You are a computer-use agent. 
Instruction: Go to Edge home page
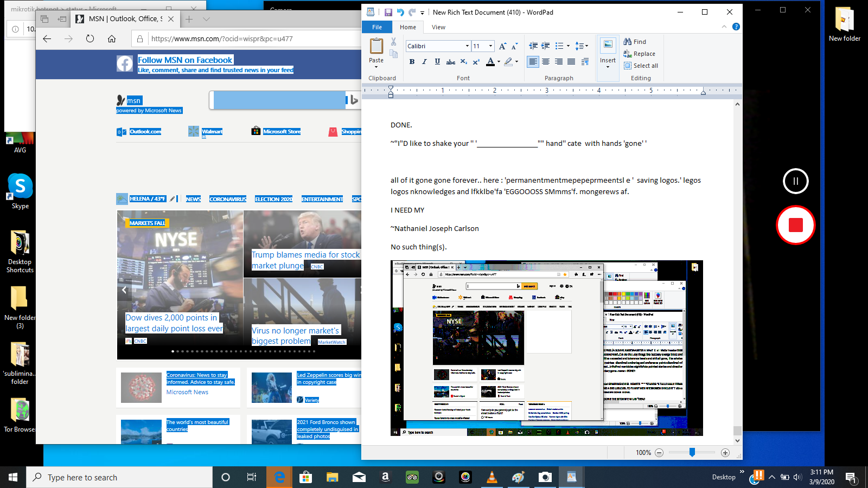pyautogui.click(x=112, y=38)
